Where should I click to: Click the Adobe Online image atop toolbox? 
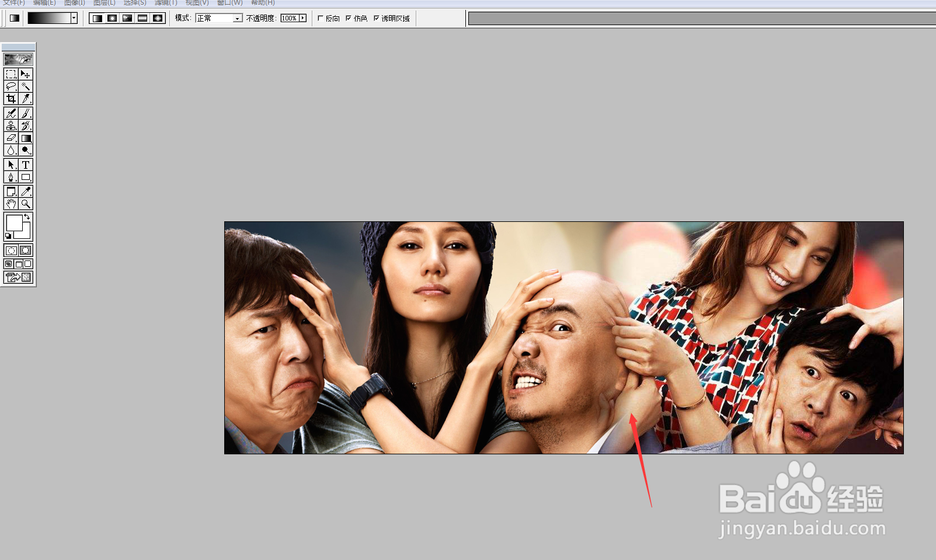[x=18, y=60]
